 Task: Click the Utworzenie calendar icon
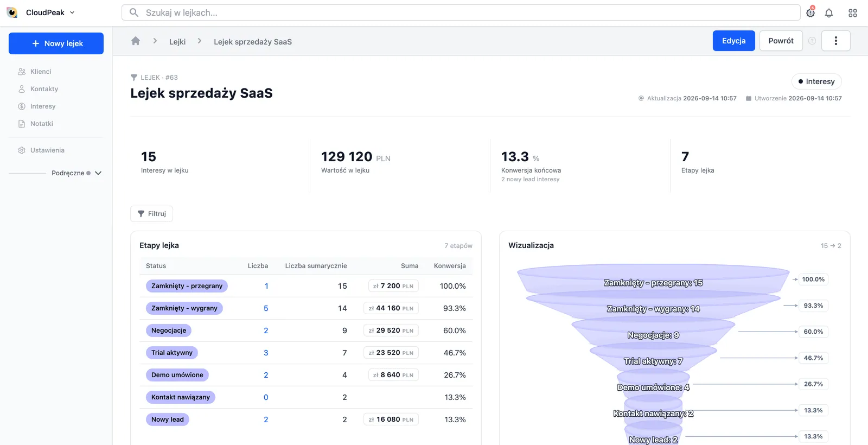coord(749,98)
